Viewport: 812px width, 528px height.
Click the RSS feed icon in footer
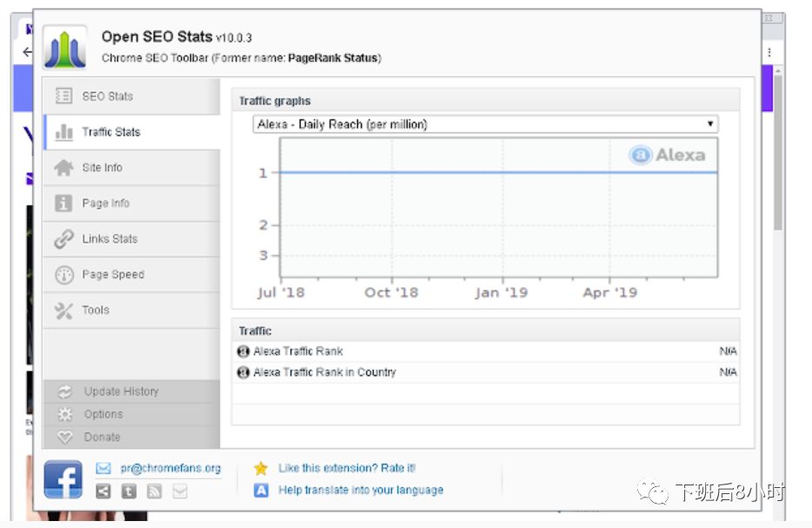coord(155,491)
